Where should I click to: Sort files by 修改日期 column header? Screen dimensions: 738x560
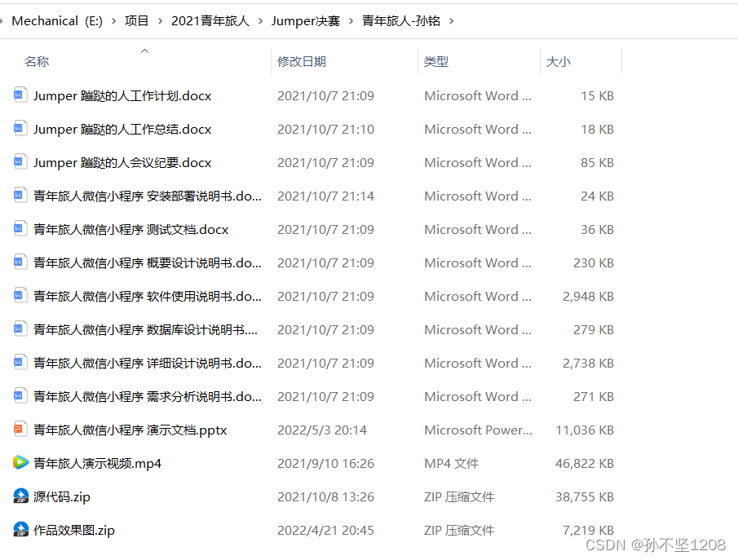tap(302, 62)
